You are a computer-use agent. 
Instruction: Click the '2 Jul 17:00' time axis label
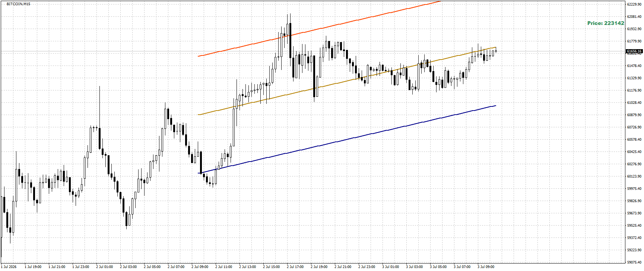pyautogui.click(x=295, y=267)
